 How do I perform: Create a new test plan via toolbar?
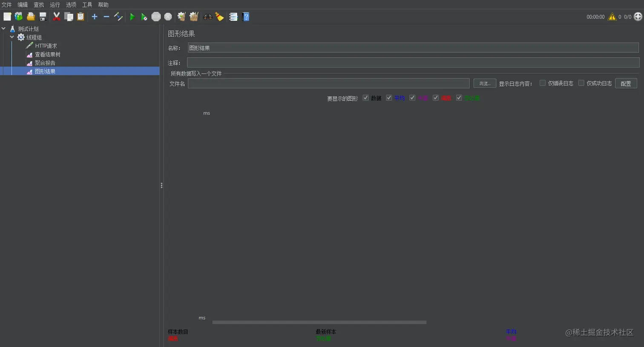7,17
